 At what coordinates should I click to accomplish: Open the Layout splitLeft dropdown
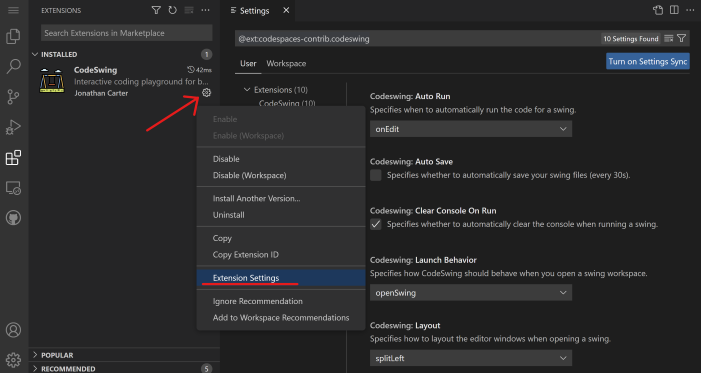pos(471,358)
